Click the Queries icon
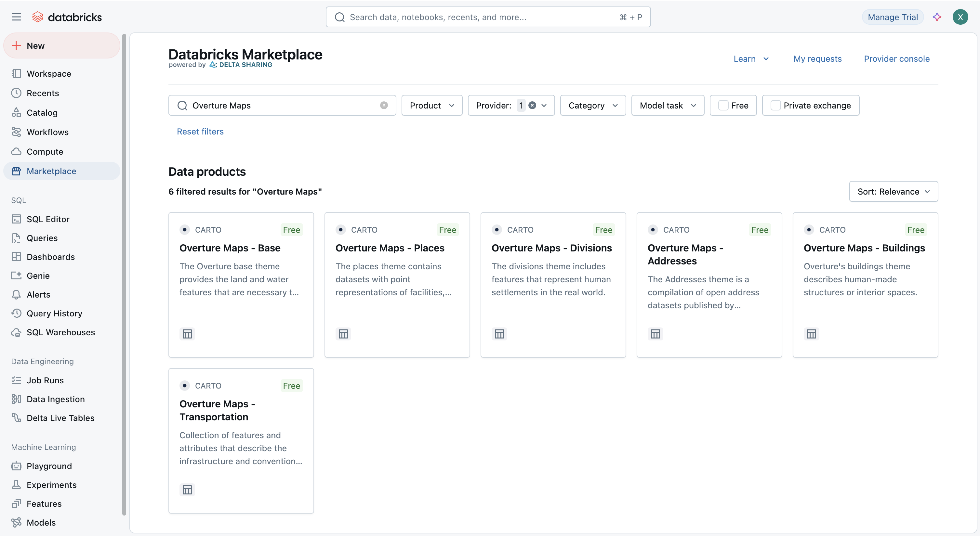The image size is (980, 536). (16, 238)
